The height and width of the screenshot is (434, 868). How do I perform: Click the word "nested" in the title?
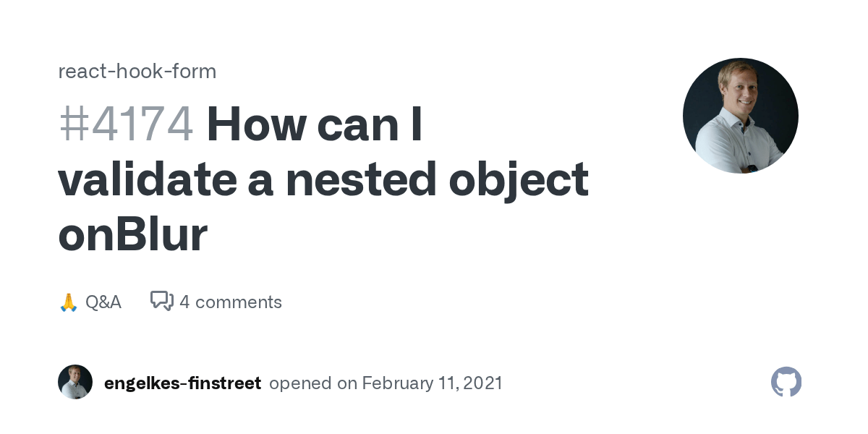(x=361, y=179)
